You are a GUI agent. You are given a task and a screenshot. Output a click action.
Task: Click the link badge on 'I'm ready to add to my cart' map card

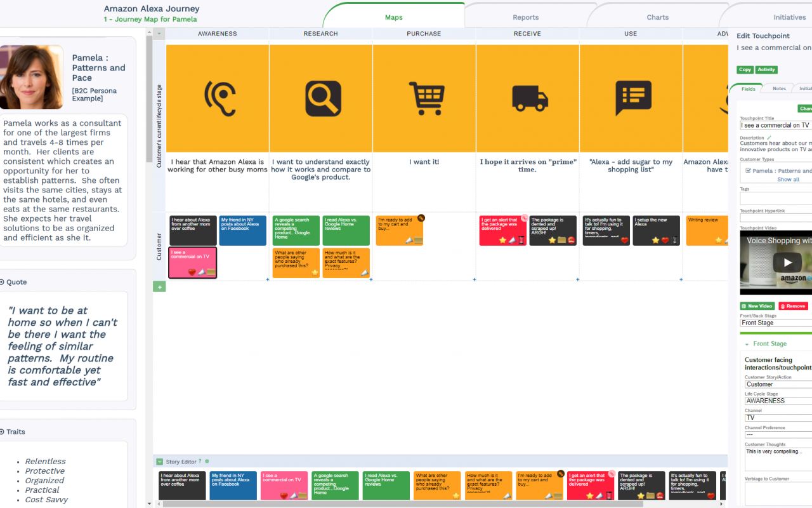(x=421, y=218)
